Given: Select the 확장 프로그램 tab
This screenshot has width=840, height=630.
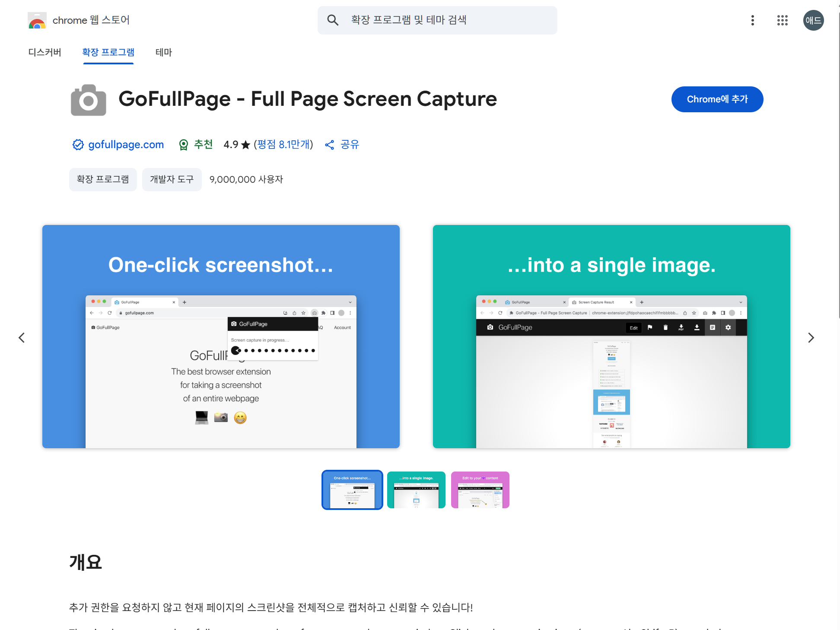Looking at the screenshot, I should tap(108, 52).
